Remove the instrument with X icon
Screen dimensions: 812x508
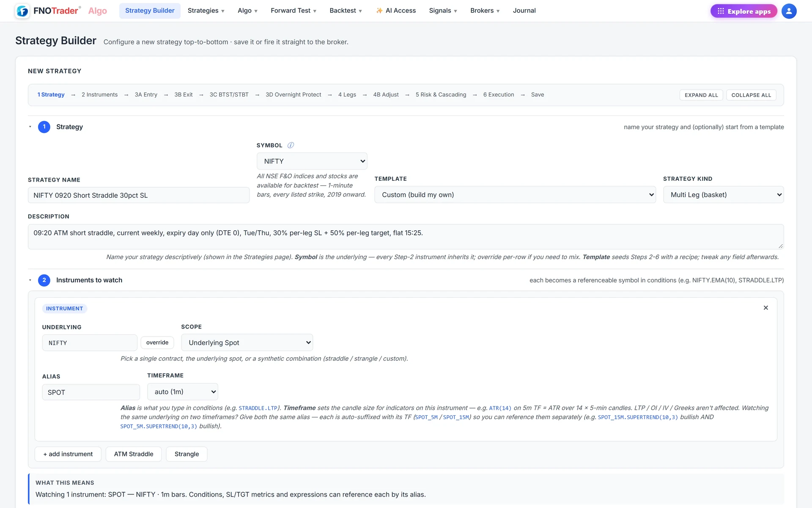click(765, 308)
